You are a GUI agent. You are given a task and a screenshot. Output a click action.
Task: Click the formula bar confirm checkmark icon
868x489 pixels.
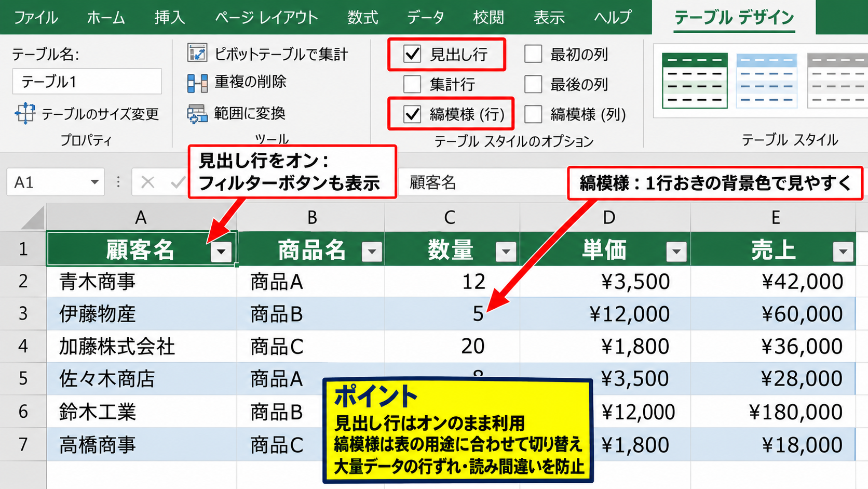point(178,182)
